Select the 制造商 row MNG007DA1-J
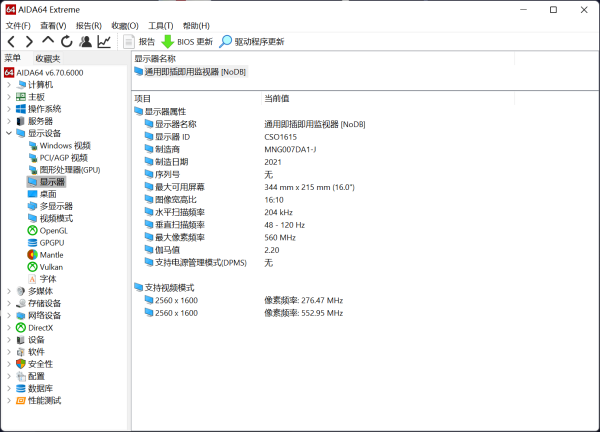This screenshot has width=600, height=432. (230, 150)
